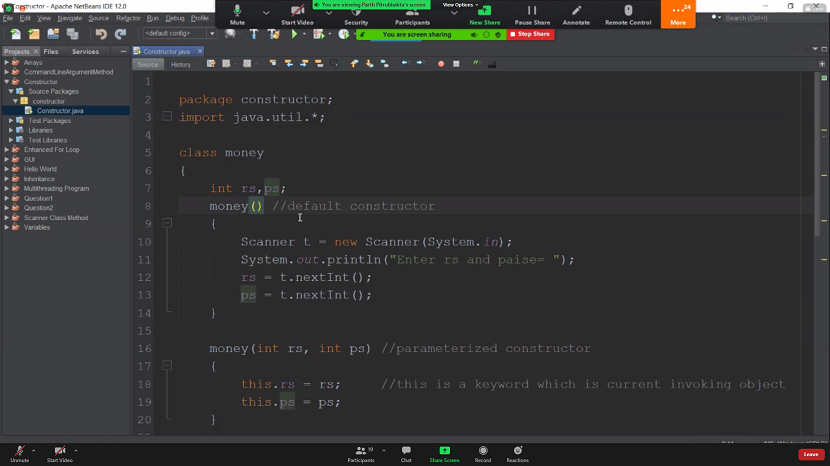The height and width of the screenshot is (466, 830).
Task: Open the Navigate menu
Action: click(x=70, y=18)
